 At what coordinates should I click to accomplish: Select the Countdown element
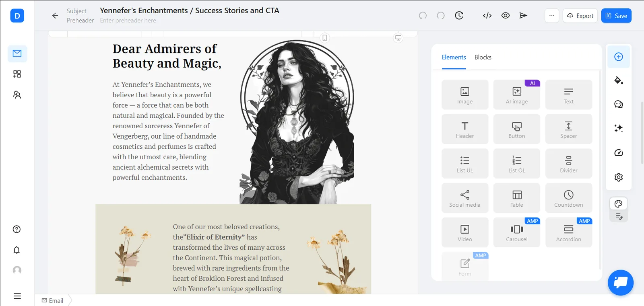569,198
